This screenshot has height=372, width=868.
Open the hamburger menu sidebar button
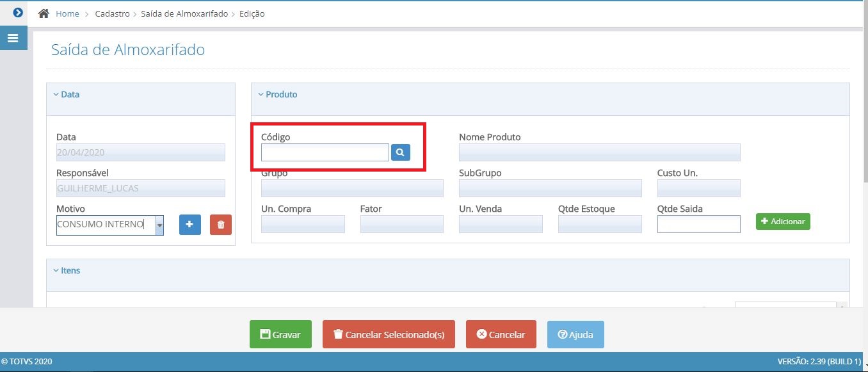coord(13,38)
